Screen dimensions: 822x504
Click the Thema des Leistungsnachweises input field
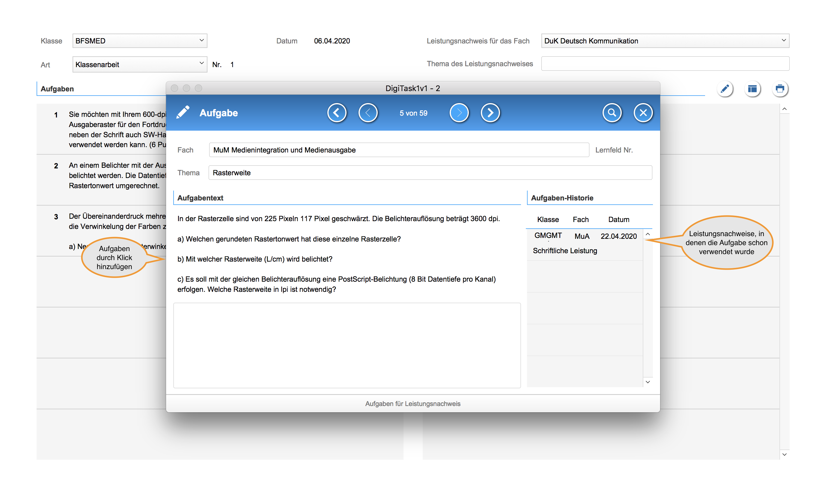[x=665, y=64]
